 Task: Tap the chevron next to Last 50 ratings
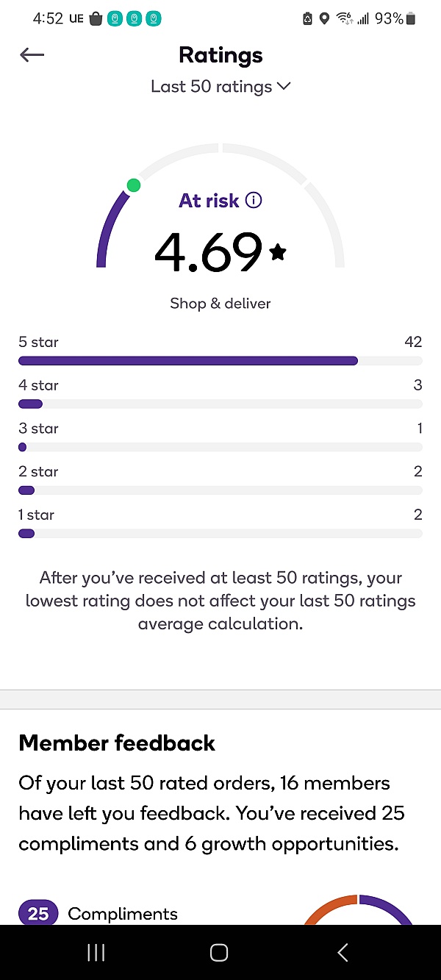tap(284, 87)
